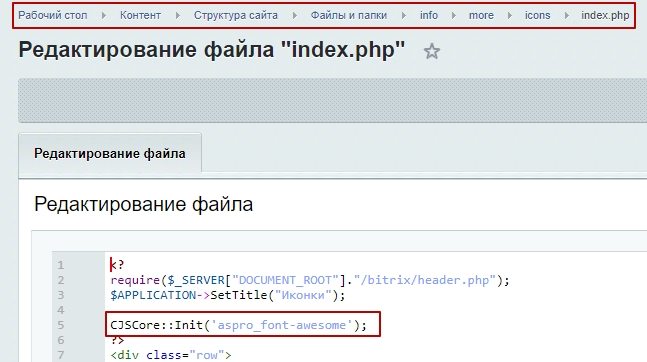Open the 'info' folder breadcrumb
Viewport: 647px width, 362px height.
pyautogui.click(x=429, y=15)
